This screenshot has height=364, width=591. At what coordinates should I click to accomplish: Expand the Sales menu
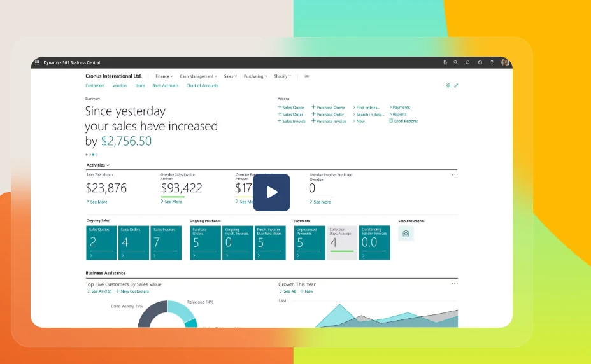click(x=231, y=76)
